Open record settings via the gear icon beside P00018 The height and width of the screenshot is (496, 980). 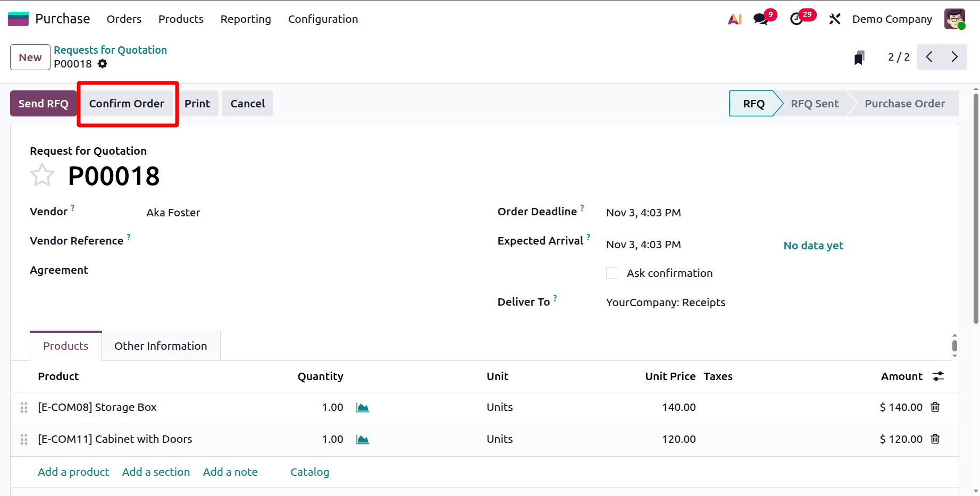pyautogui.click(x=102, y=64)
